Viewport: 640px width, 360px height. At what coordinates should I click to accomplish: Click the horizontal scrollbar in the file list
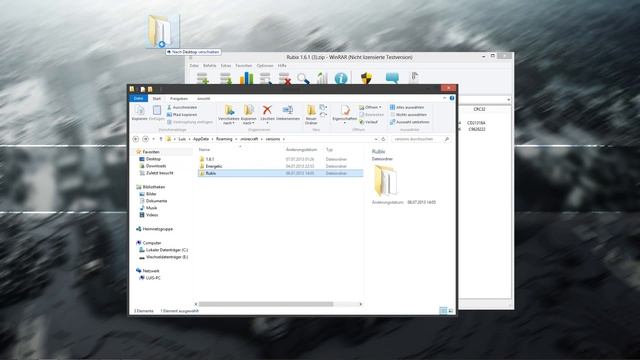point(265,304)
